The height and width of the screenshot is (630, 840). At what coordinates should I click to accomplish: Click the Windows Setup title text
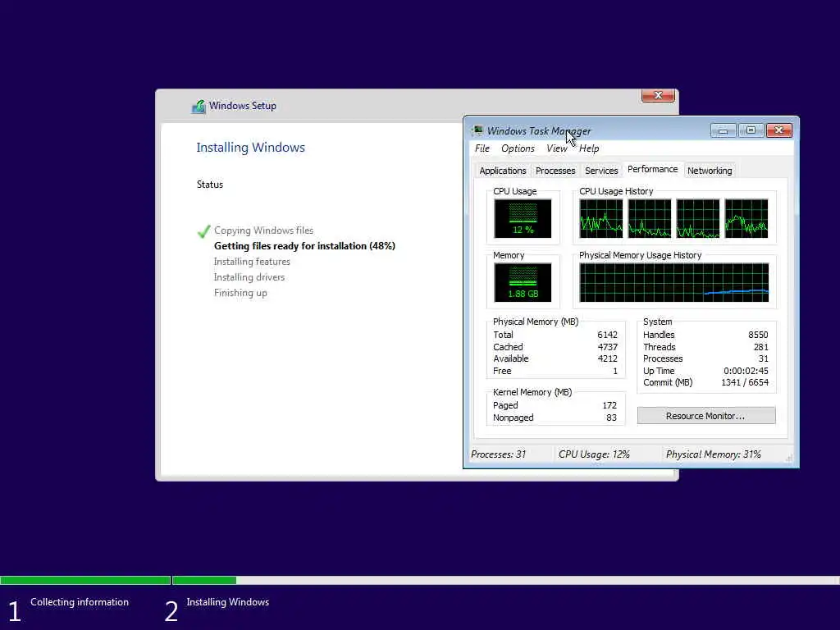click(x=243, y=106)
